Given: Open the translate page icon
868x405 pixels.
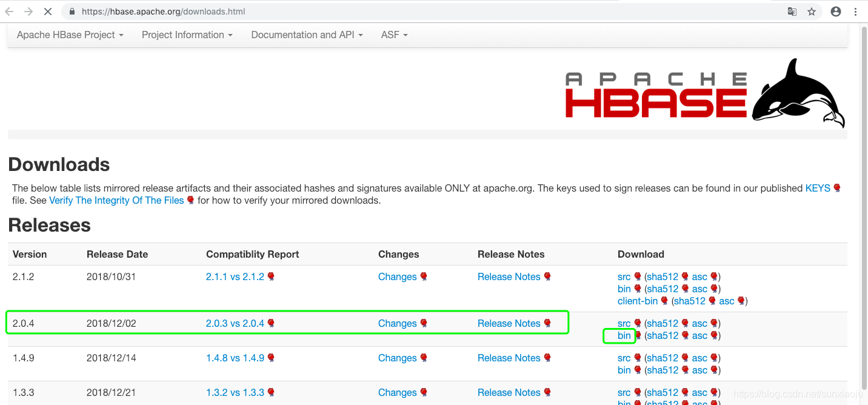Looking at the screenshot, I should tap(792, 12).
